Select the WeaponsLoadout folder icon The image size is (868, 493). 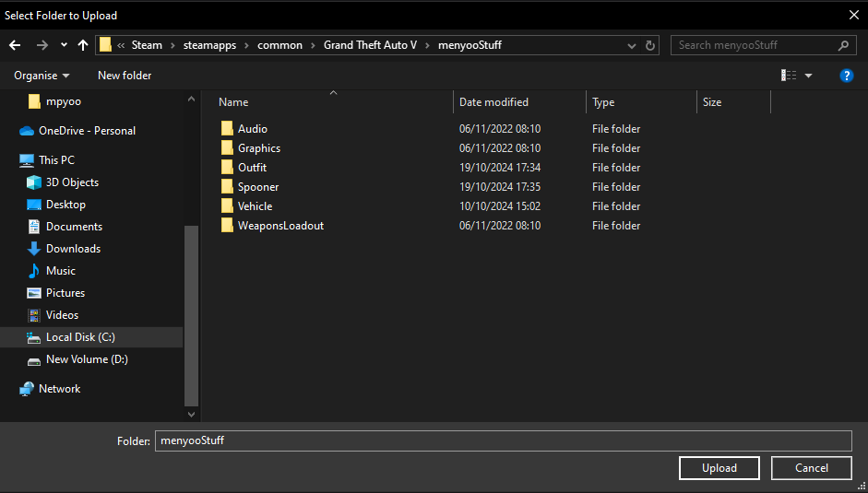[227, 226]
